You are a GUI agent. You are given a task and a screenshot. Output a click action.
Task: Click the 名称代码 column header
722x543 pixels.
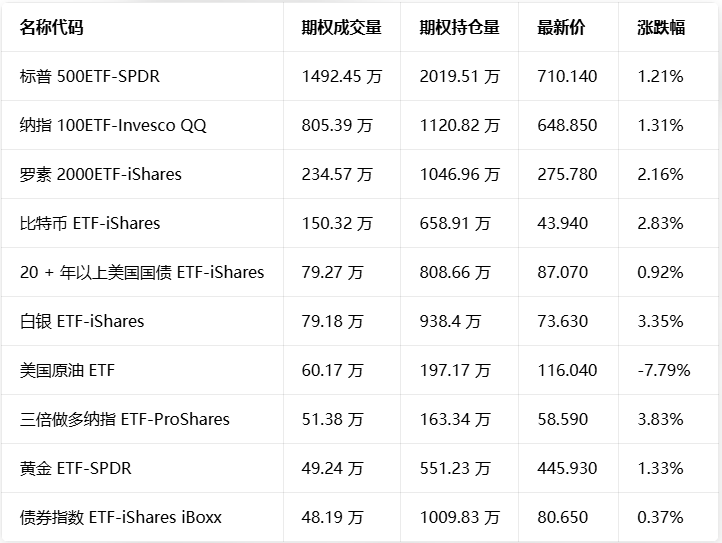51,28
